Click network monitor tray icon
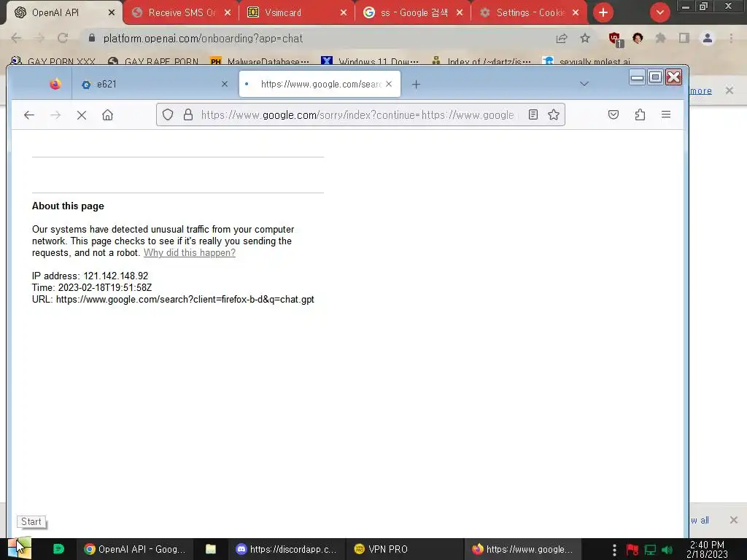The width and height of the screenshot is (747, 560). click(650, 550)
